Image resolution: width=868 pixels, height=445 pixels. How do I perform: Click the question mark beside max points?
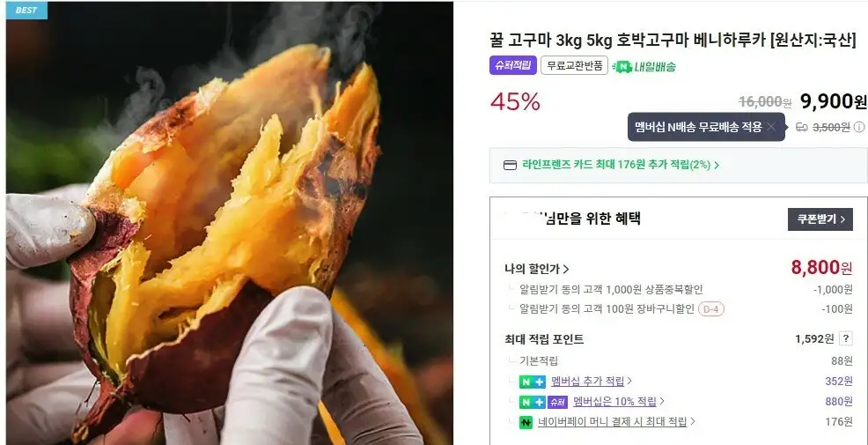coord(845,338)
